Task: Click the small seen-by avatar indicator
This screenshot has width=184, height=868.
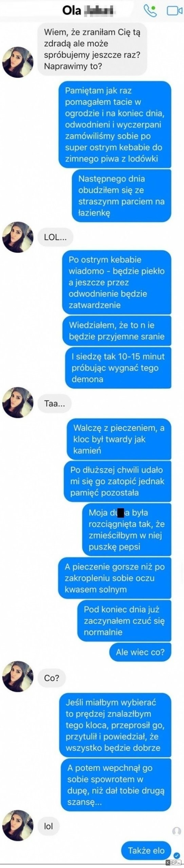Action: point(177,831)
